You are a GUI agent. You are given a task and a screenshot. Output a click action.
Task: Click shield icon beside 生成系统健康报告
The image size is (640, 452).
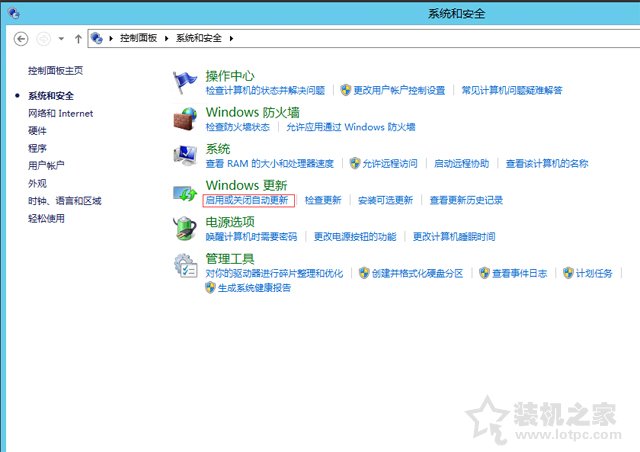pos(210,287)
